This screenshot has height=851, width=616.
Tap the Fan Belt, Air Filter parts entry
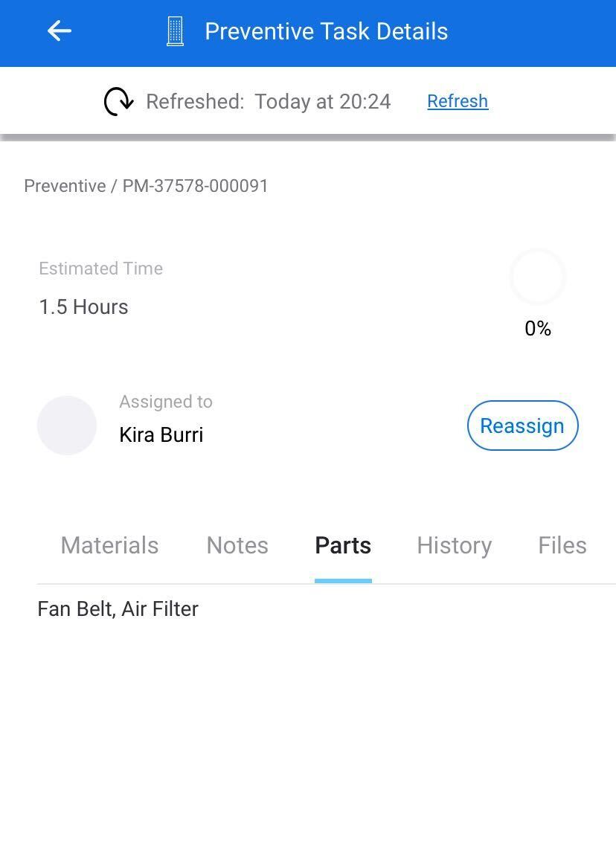coord(118,609)
